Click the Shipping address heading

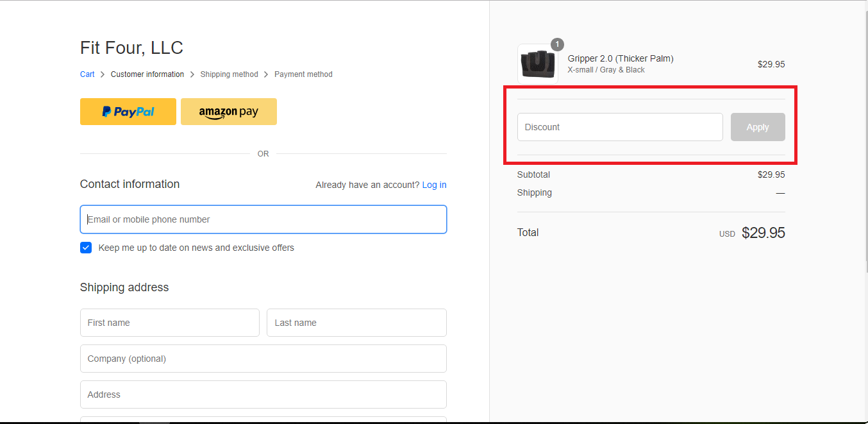pos(124,287)
